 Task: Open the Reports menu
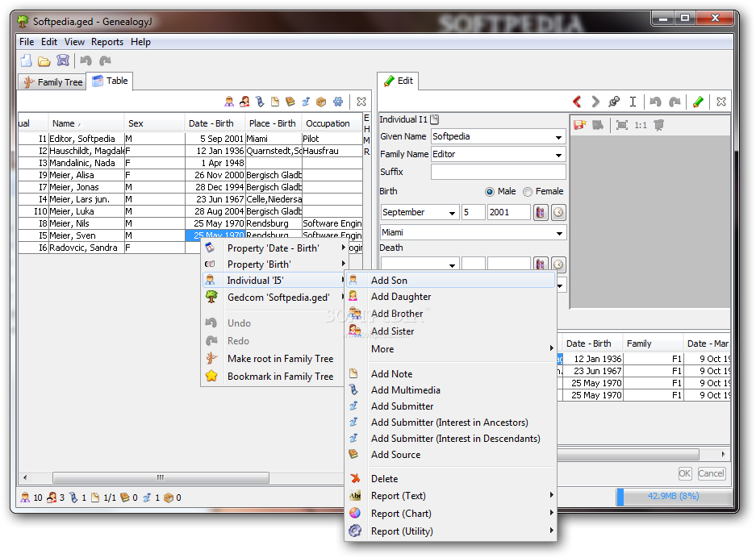point(107,42)
